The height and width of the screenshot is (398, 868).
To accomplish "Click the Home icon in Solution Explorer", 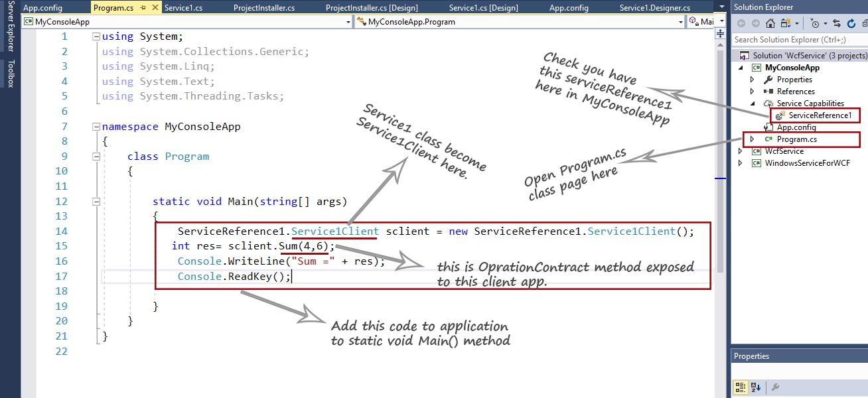I will [x=772, y=23].
